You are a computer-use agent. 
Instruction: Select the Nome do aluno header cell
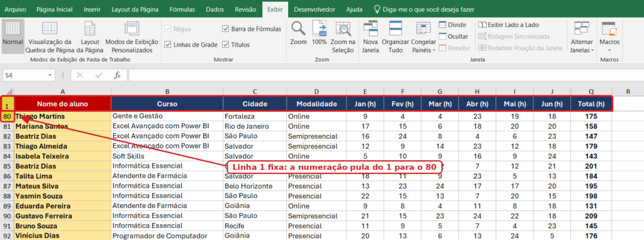pos(62,104)
